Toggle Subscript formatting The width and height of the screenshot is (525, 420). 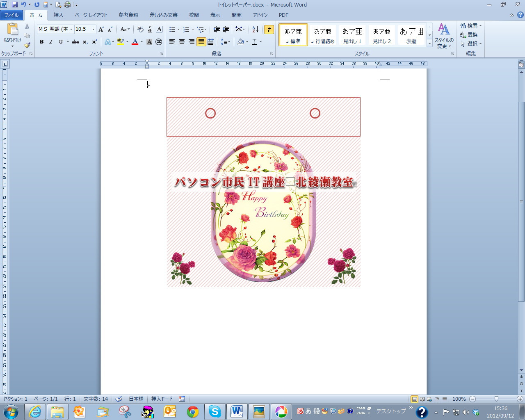click(x=85, y=42)
